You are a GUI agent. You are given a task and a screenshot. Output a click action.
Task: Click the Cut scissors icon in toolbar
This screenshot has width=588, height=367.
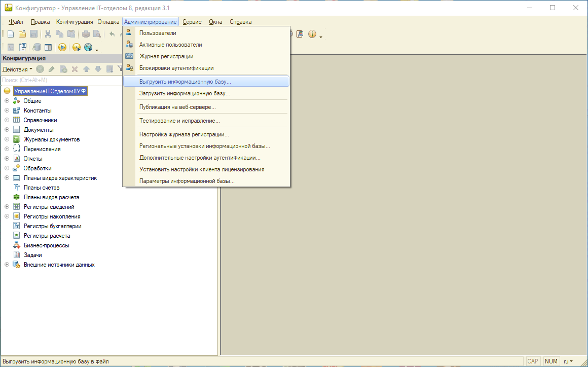[48, 34]
